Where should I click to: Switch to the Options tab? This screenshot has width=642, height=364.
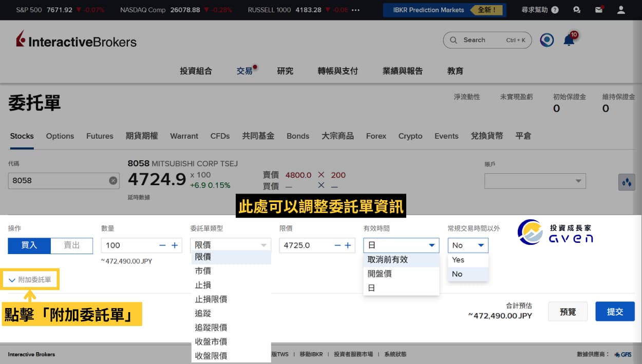click(60, 136)
